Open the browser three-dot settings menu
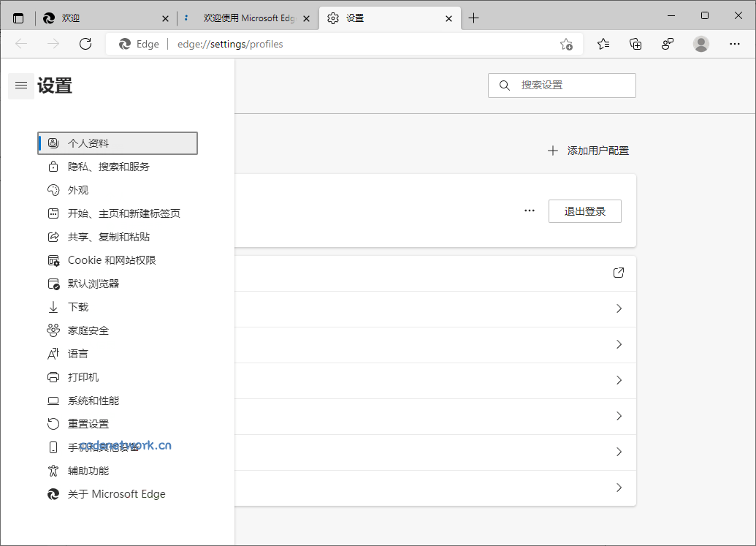 pos(734,44)
